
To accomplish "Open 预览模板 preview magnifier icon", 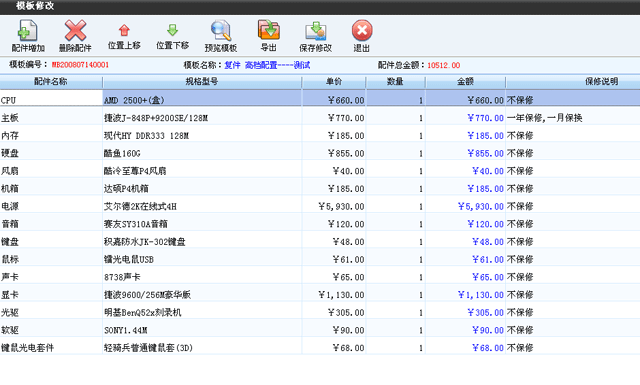I will pos(221,31).
